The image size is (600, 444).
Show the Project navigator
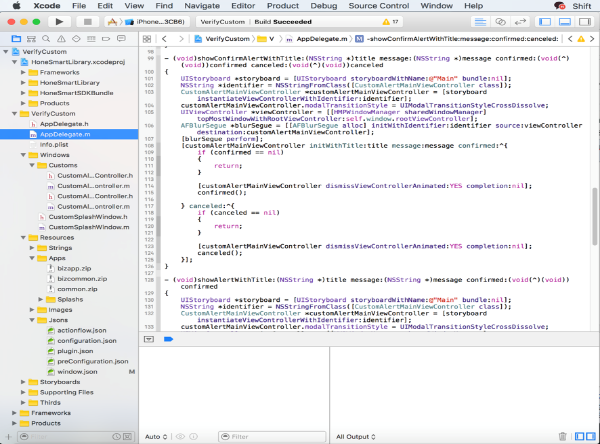[16, 39]
